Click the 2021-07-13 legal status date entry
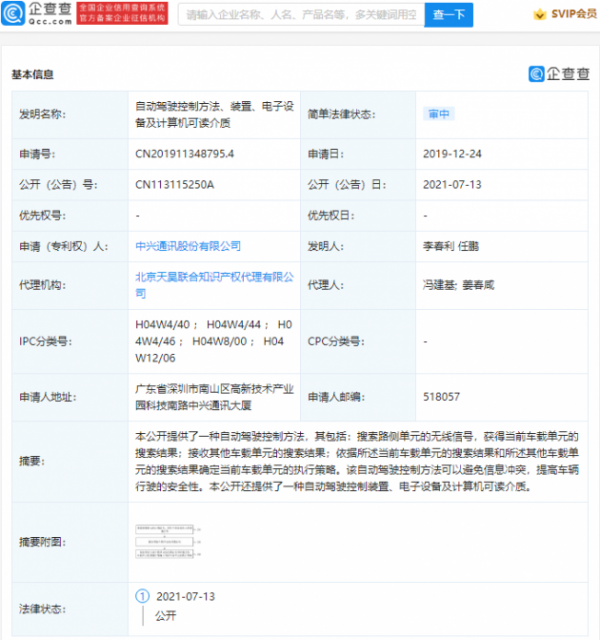This screenshot has height=640, width=600. tap(186, 597)
